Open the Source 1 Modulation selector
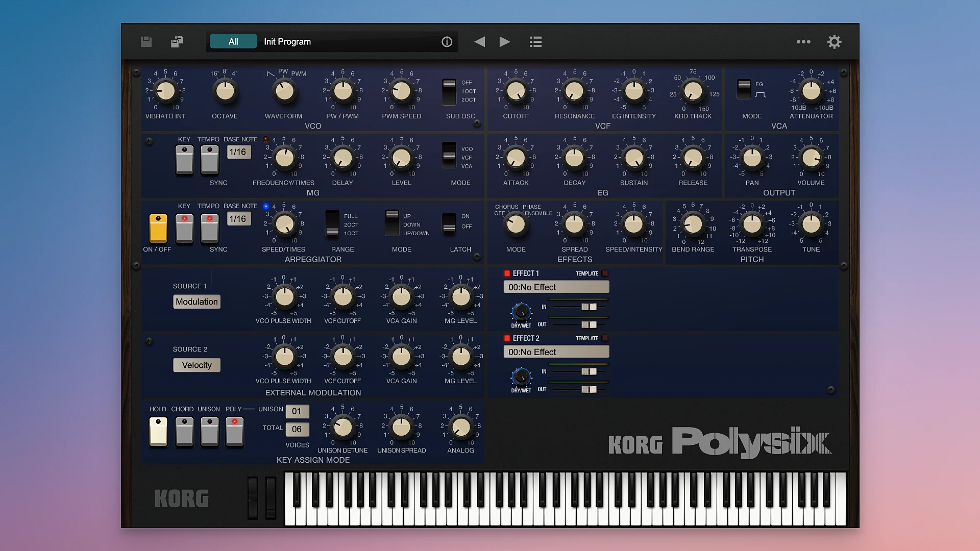980x551 pixels. point(197,302)
